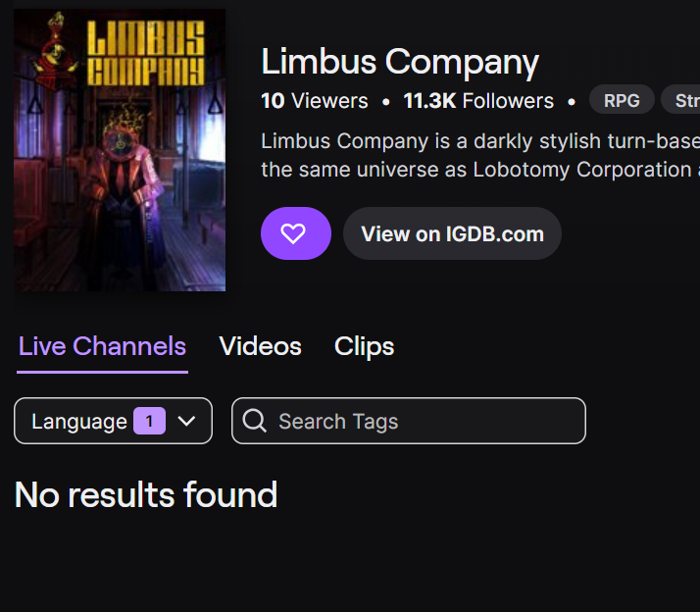
Task: Open the Videos tab
Action: (260, 346)
